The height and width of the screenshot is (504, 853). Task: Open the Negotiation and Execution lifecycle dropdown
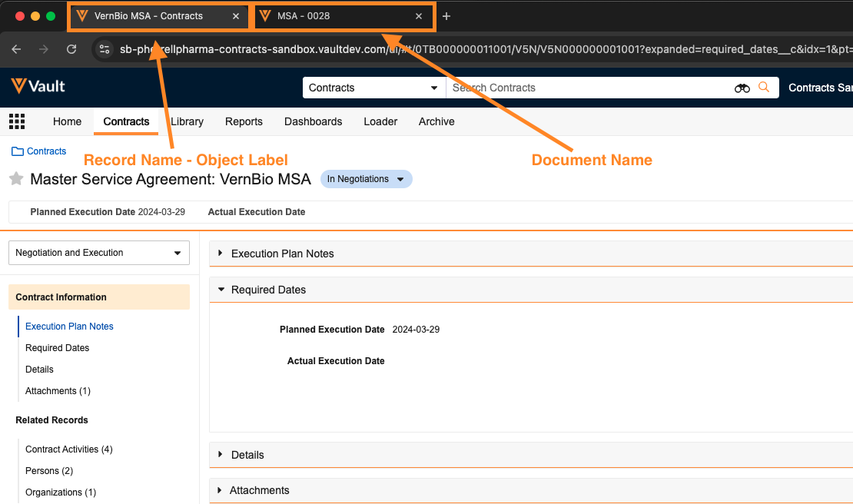point(98,252)
